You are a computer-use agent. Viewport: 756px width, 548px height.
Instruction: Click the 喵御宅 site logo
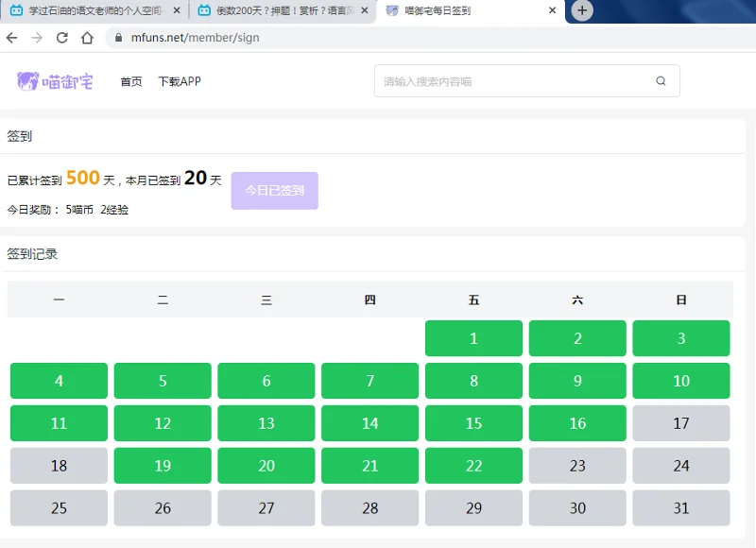coord(55,81)
